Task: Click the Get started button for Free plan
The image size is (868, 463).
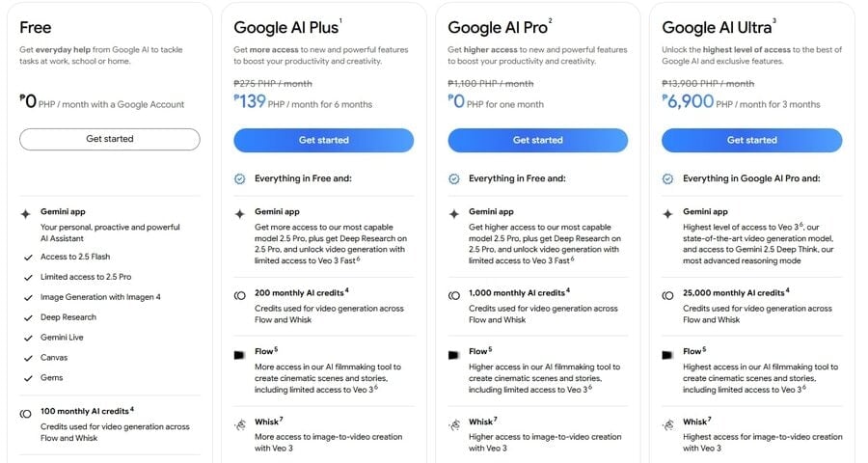Action: point(110,139)
